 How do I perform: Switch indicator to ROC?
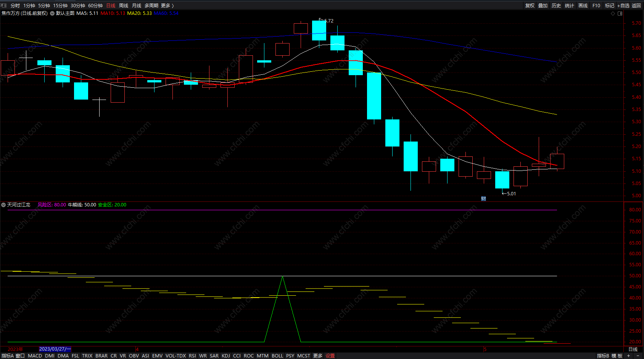(x=249, y=356)
